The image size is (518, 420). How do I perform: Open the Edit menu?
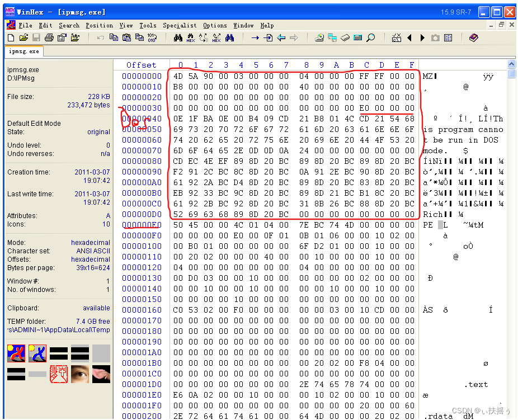pyautogui.click(x=45, y=25)
